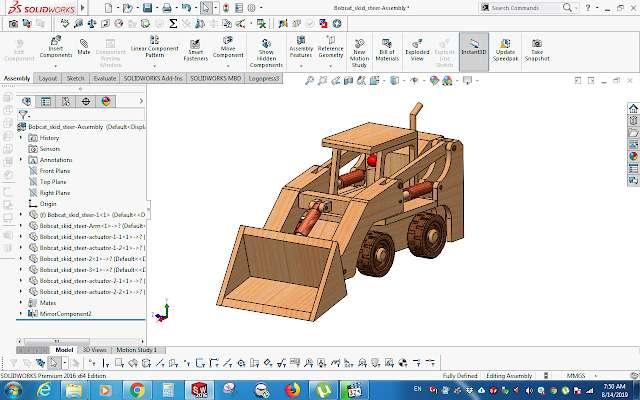Select the Mate tool
Screen dimensions: 640x400
pyautogui.click(x=84, y=47)
